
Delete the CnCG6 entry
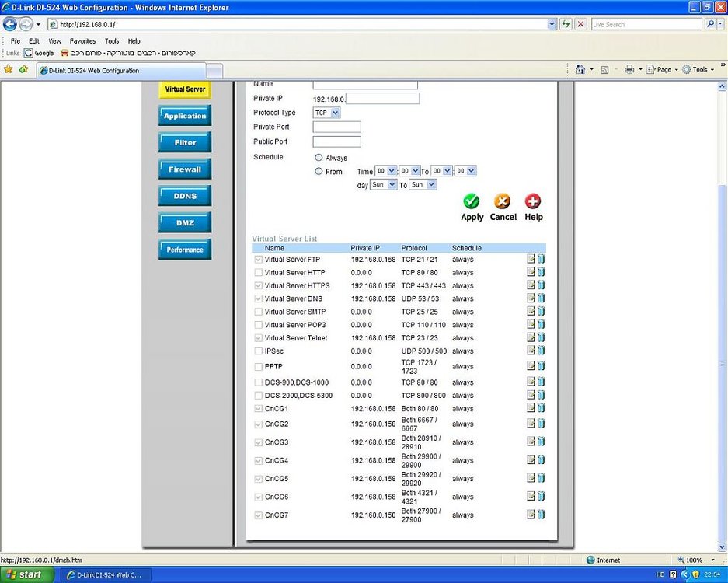coord(542,496)
